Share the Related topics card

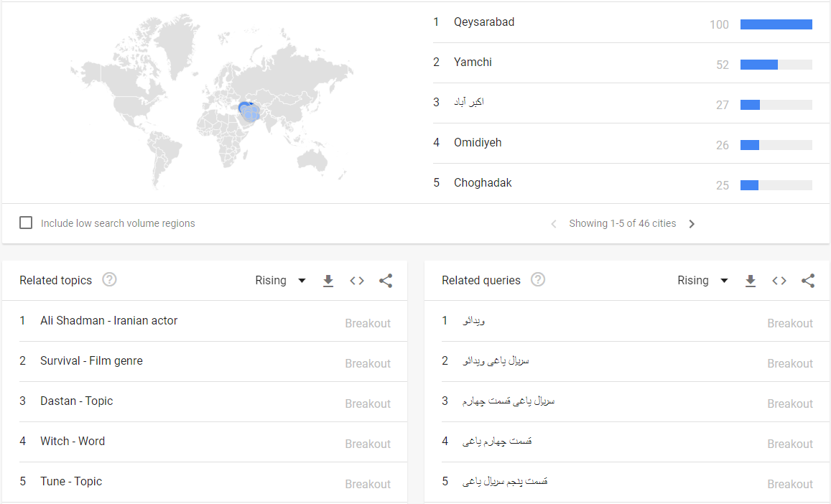(x=386, y=281)
